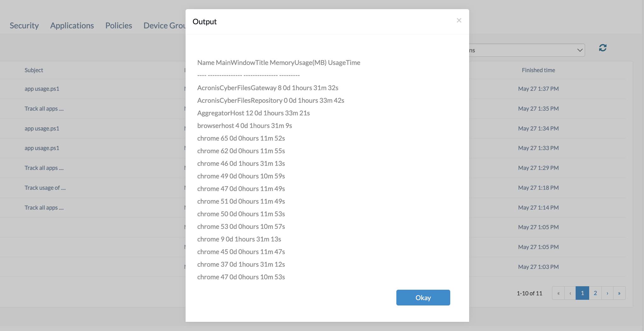Viewport: 644px width, 331px height.
Task: Switch to the Applications tab
Action: 72,26
